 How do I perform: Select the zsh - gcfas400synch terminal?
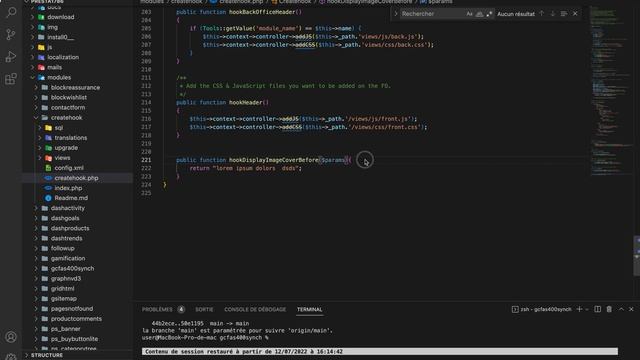click(x=541, y=309)
